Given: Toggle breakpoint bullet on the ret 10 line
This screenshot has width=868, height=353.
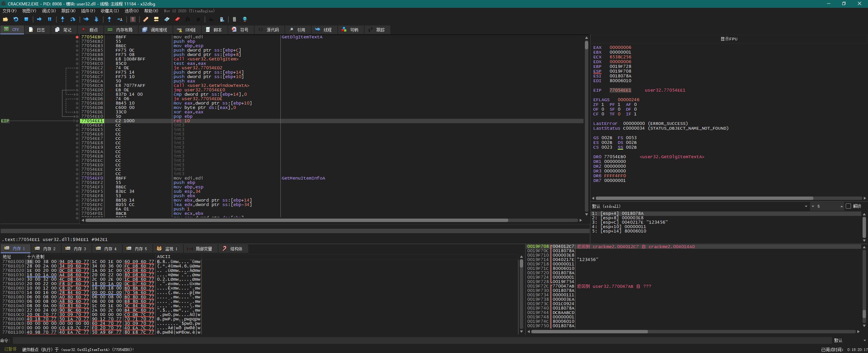Looking at the screenshot, I should (77, 121).
